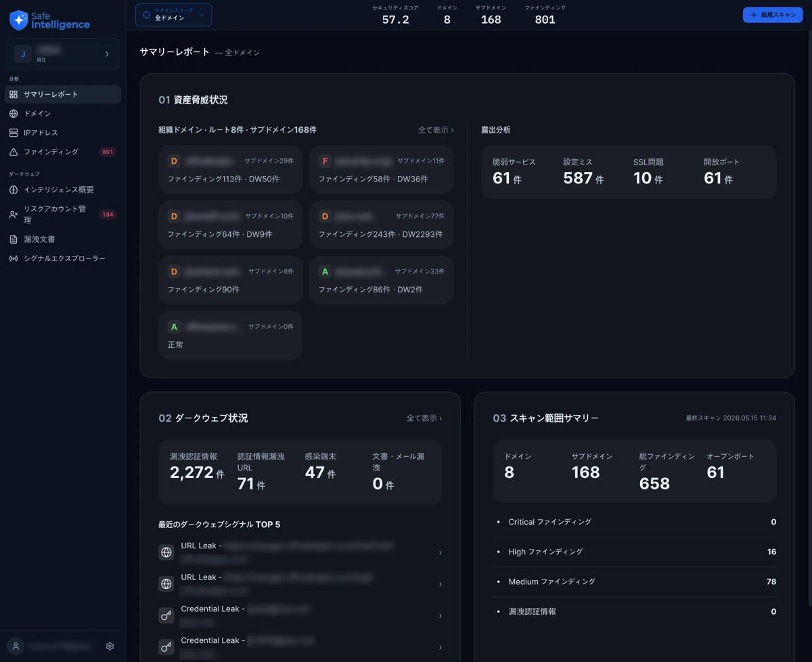Click the High ファインディング row
The image size is (812, 662).
(x=635, y=552)
